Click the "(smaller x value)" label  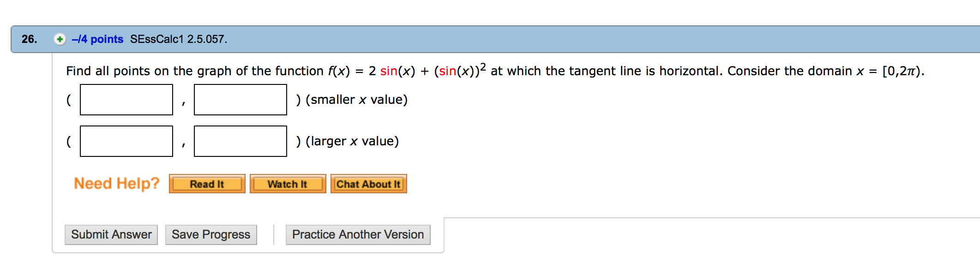356,100
